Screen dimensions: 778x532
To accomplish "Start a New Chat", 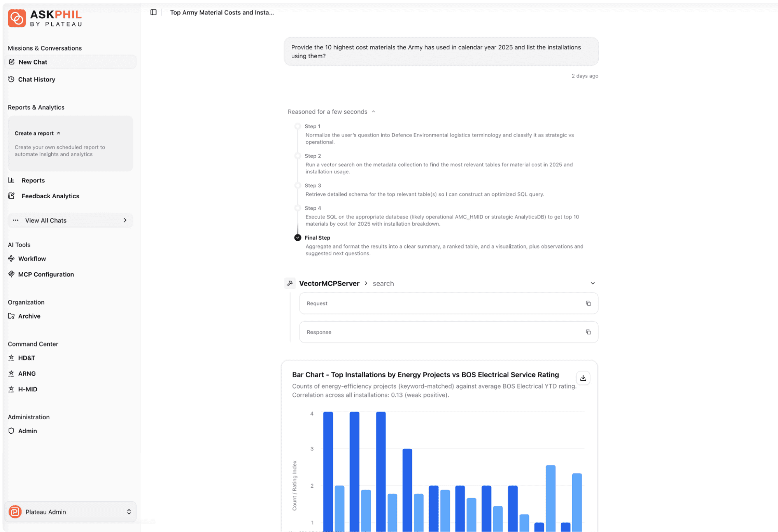I will [x=33, y=62].
